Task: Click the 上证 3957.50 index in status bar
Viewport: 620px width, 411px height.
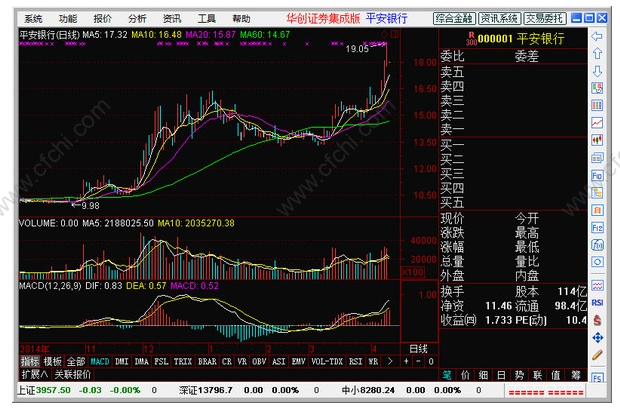Action: click(x=44, y=390)
